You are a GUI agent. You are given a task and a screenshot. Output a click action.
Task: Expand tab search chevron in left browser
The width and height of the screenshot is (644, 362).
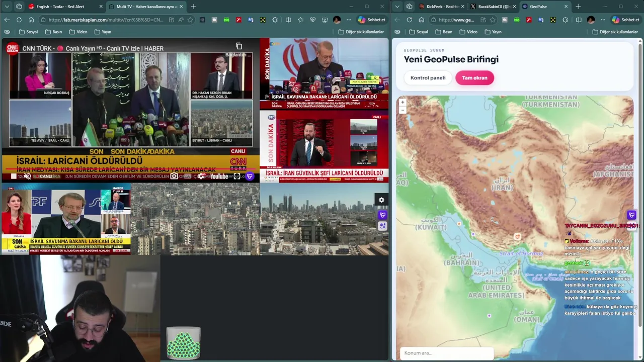[7, 7]
